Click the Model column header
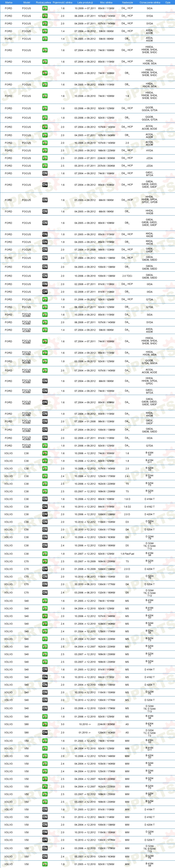The height and width of the screenshot is (868, 175). coord(27,2)
